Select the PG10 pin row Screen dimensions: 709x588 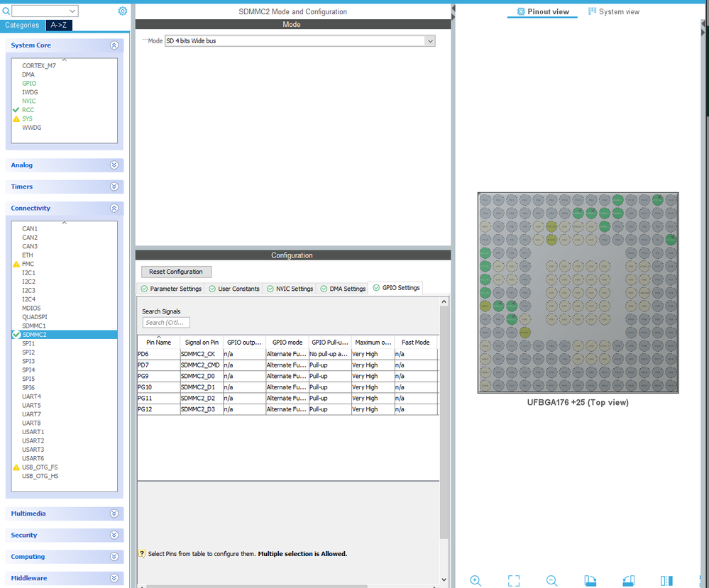287,387
